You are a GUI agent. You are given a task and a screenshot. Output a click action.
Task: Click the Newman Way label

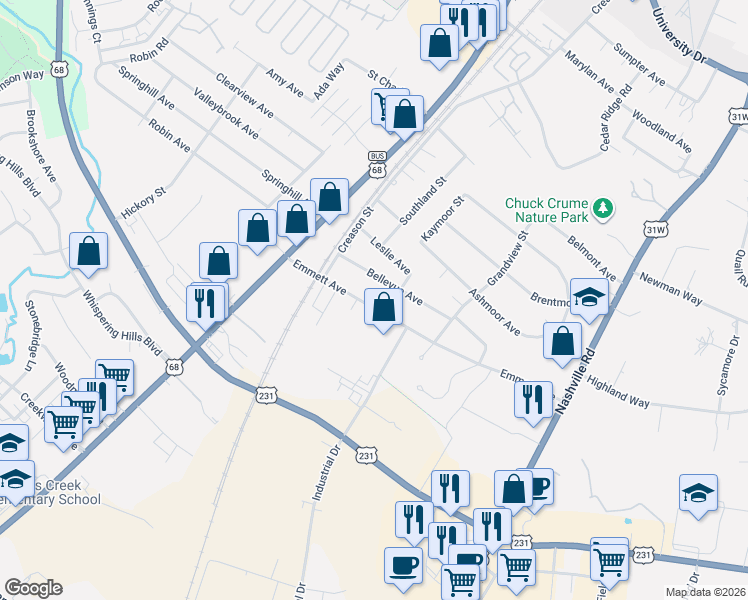pos(671,289)
